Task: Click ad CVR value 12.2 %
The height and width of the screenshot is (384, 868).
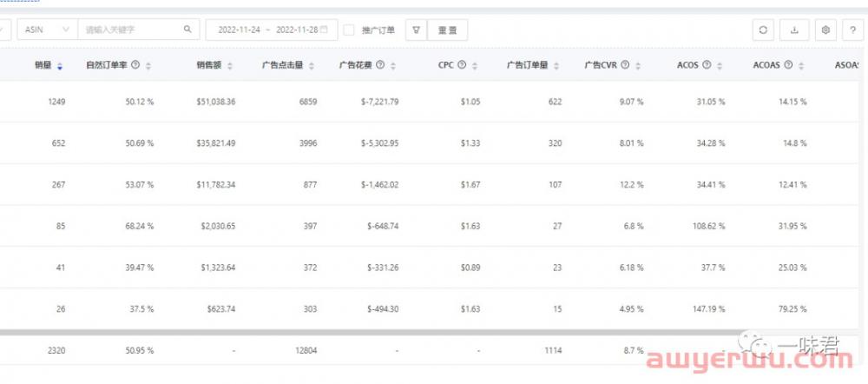Action: (630, 184)
